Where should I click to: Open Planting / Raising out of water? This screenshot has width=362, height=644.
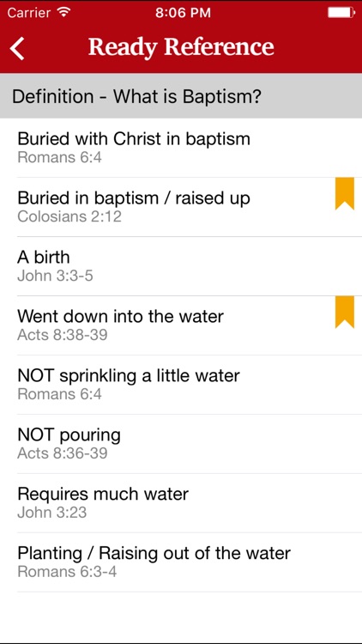tap(181, 562)
